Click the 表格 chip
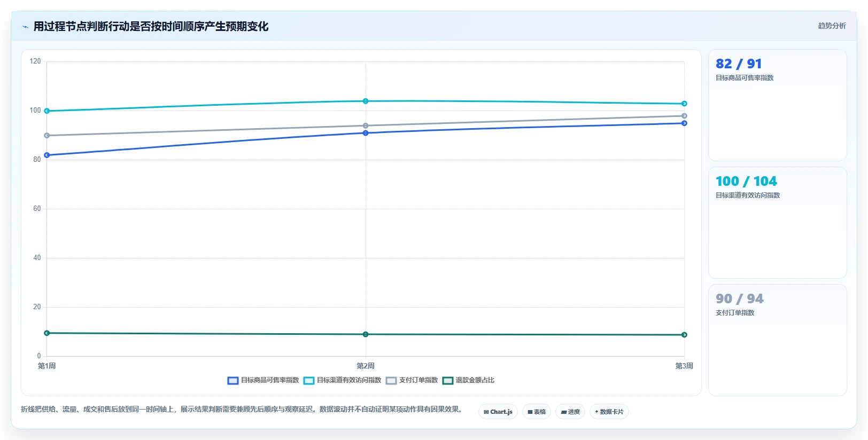The height and width of the screenshot is (440, 868). [537, 412]
